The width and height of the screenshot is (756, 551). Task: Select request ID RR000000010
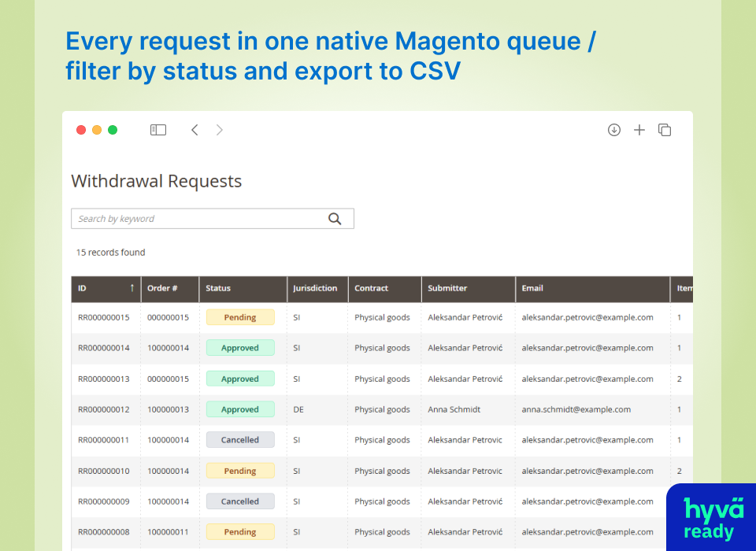coord(104,471)
